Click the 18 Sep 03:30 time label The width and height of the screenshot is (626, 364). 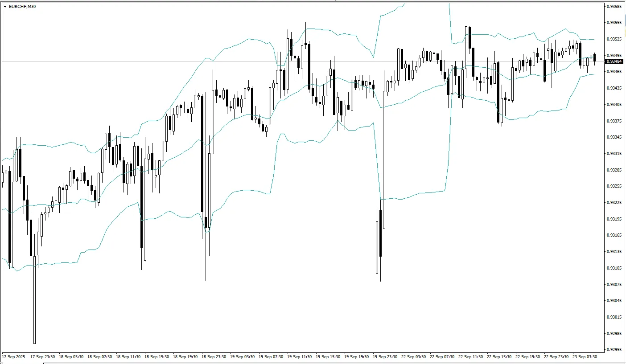71,357
